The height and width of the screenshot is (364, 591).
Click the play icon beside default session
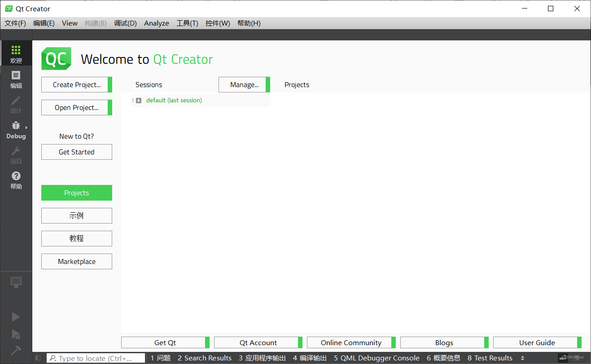pyautogui.click(x=139, y=101)
